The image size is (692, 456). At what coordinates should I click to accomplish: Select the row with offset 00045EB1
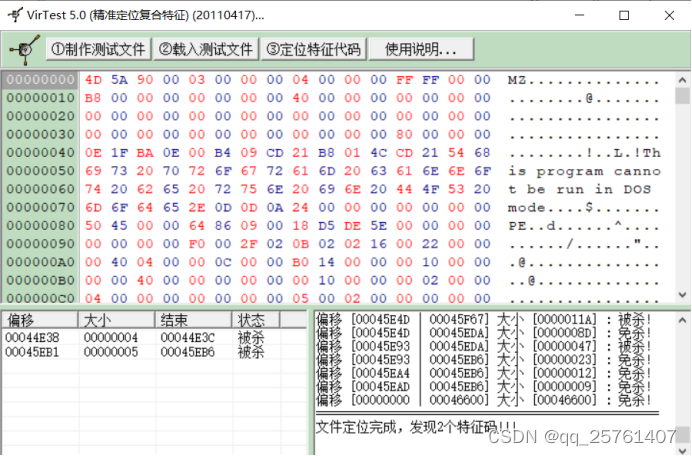154,352
